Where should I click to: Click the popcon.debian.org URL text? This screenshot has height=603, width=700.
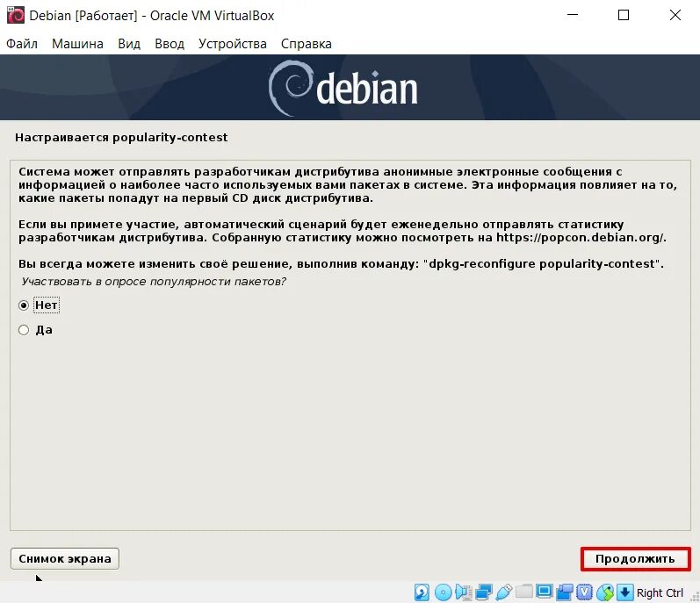[580, 237]
